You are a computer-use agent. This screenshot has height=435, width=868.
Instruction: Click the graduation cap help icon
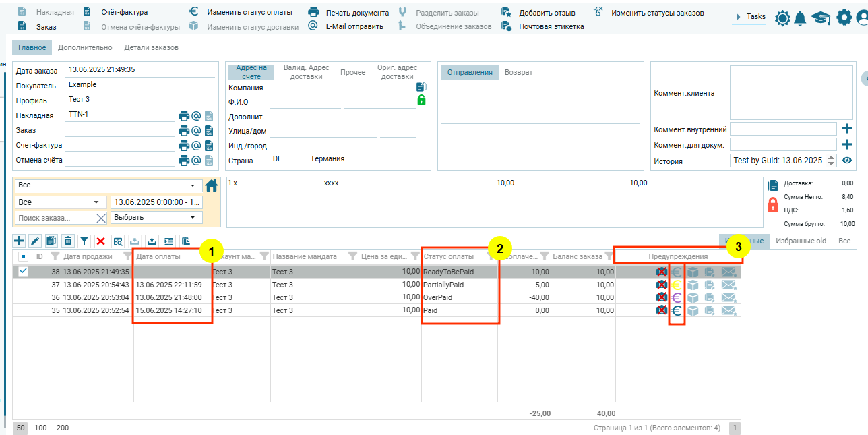pos(820,18)
